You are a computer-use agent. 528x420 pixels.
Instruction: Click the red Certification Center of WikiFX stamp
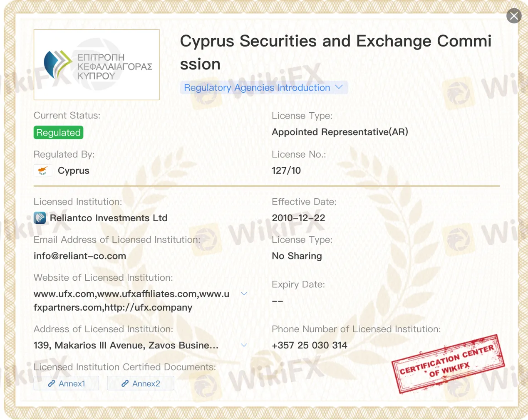pos(448,363)
